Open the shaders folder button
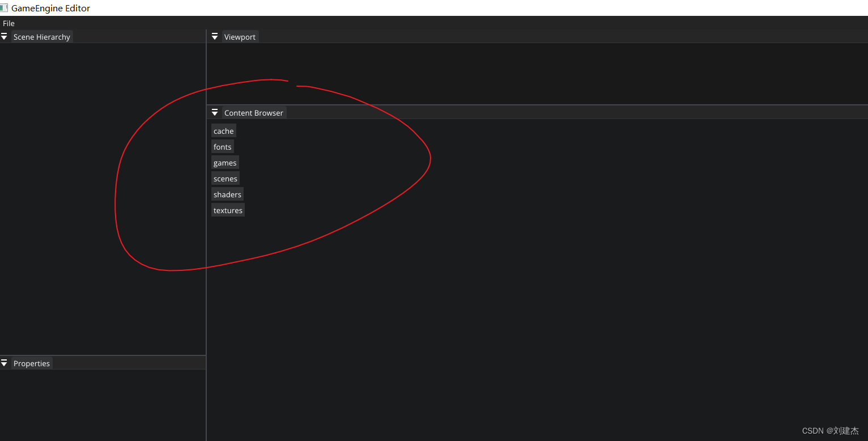The image size is (868, 441). pyautogui.click(x=227, y=194)
